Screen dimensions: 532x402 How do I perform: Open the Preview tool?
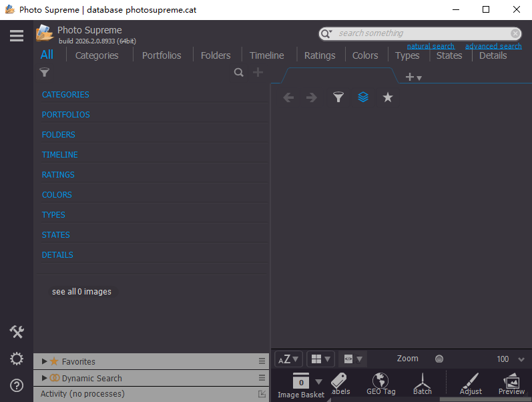tap(512, 384)
